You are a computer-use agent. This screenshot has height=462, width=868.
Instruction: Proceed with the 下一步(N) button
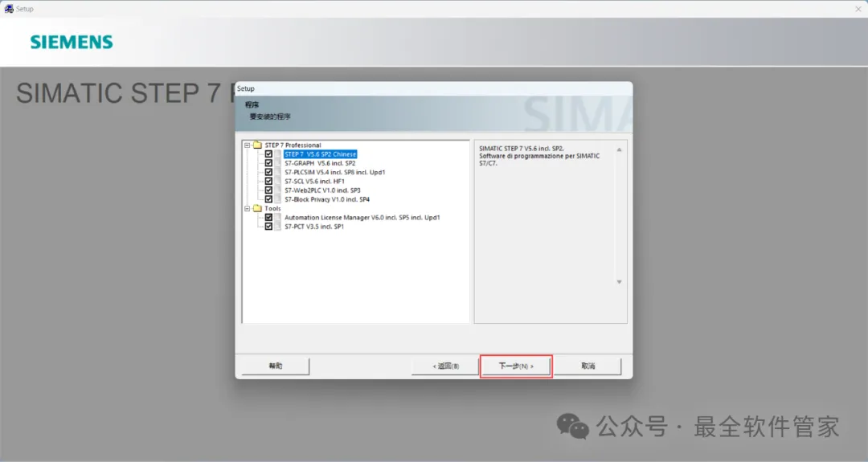[516, 366]
